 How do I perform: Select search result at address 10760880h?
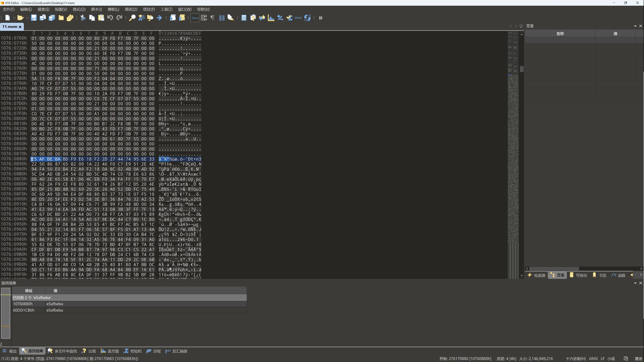point(129,304)
